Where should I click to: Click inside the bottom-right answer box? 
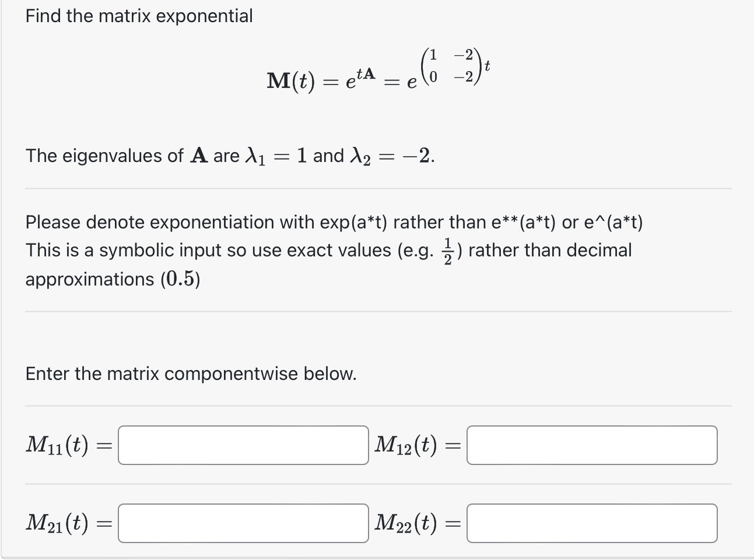tap(591, 524)
